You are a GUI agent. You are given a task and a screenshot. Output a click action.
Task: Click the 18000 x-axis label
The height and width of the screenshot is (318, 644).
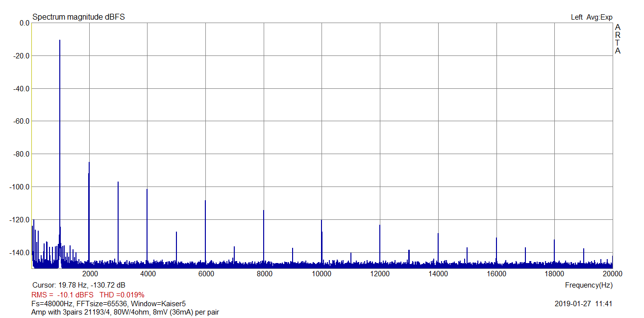click(x=554, y=274)
